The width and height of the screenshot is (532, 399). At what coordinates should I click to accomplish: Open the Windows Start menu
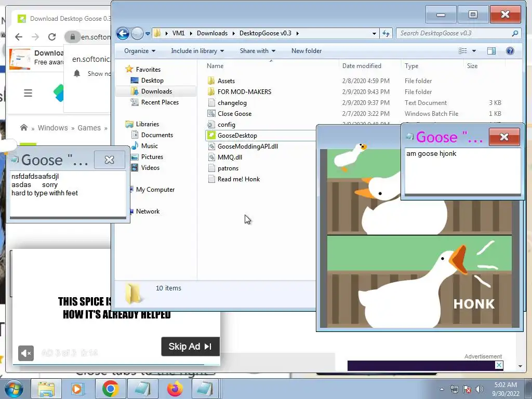click(x=14, y=389)
